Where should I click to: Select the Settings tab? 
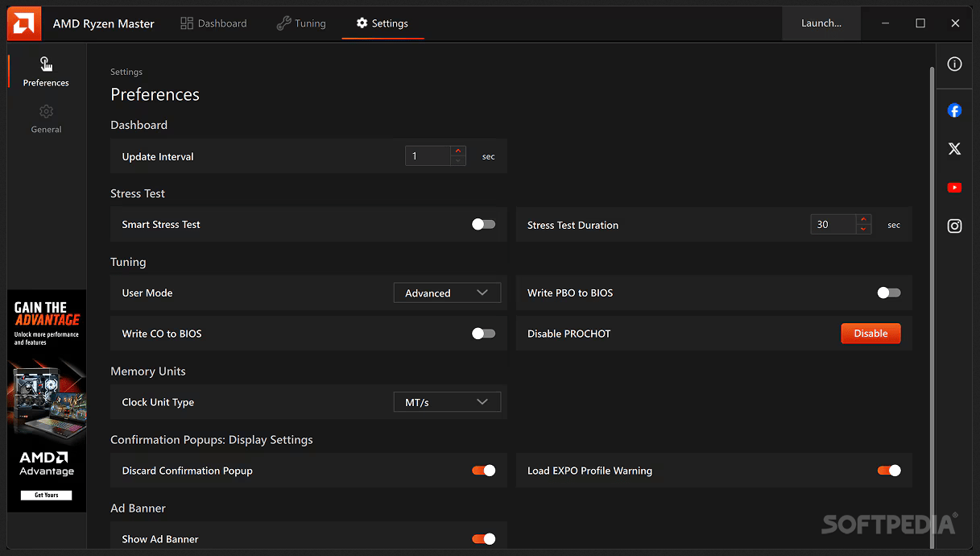(382, 23)
